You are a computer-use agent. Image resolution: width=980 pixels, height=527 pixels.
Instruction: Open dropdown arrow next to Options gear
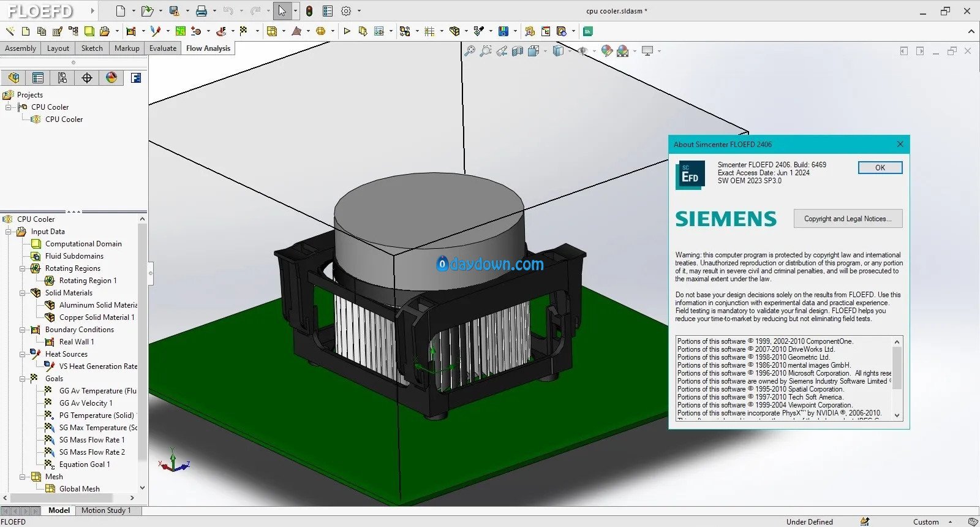click(x=359, y=11)
